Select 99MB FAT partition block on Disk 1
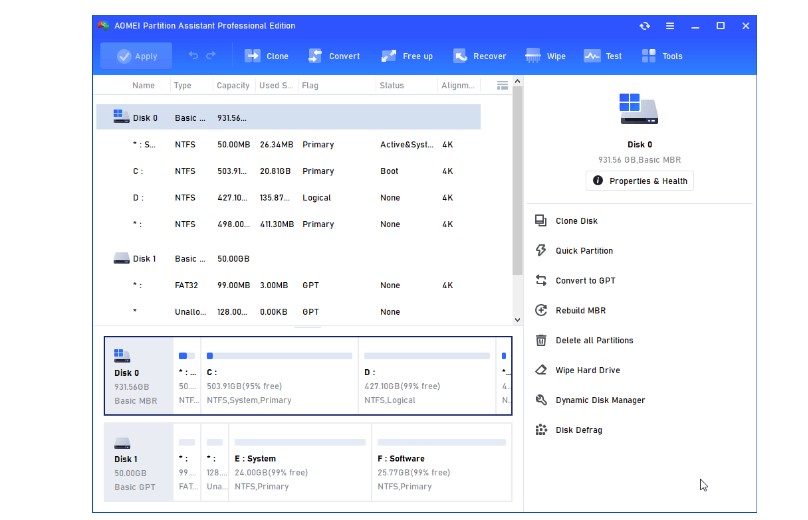The image size is (808, 520). (187, 462)
